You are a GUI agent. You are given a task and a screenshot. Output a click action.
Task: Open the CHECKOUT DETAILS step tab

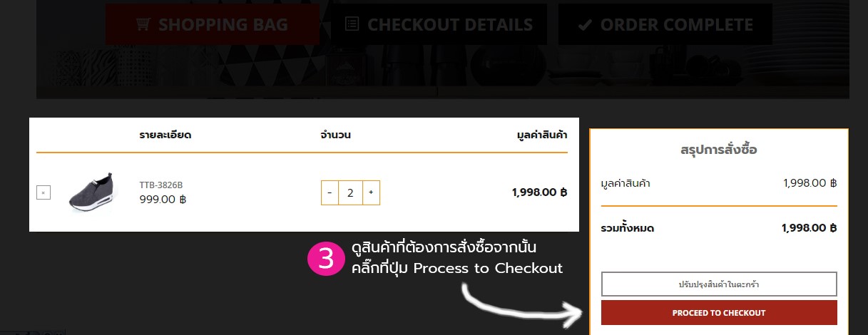pos(439,25)
